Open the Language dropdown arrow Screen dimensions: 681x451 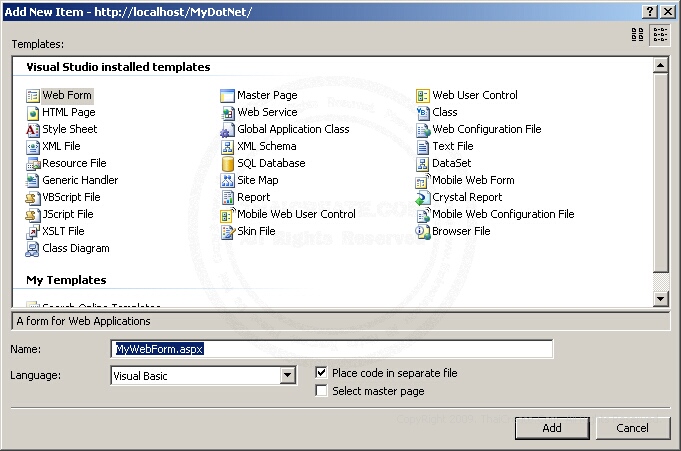[x=288, y=375]
